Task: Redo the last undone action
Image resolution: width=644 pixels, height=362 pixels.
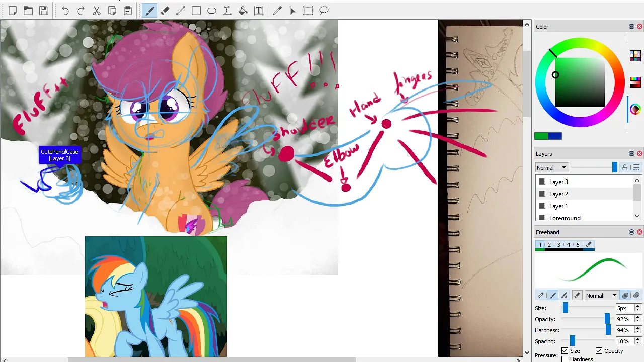Action: pos(81,11)
